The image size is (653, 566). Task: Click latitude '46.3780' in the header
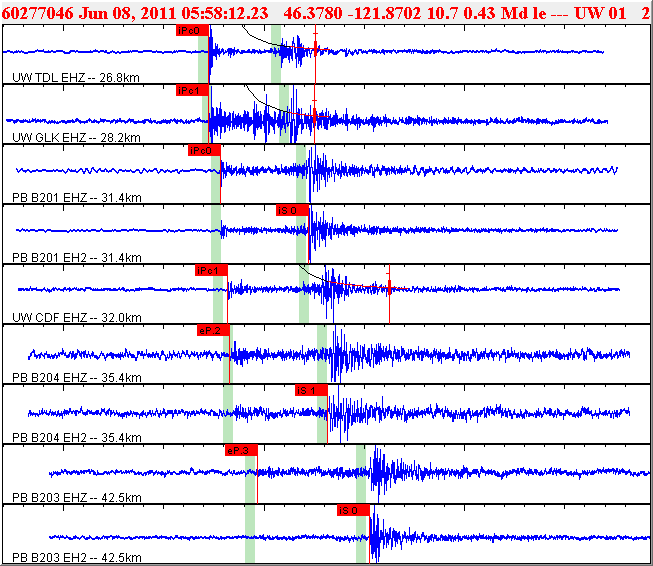pos(313,13)
